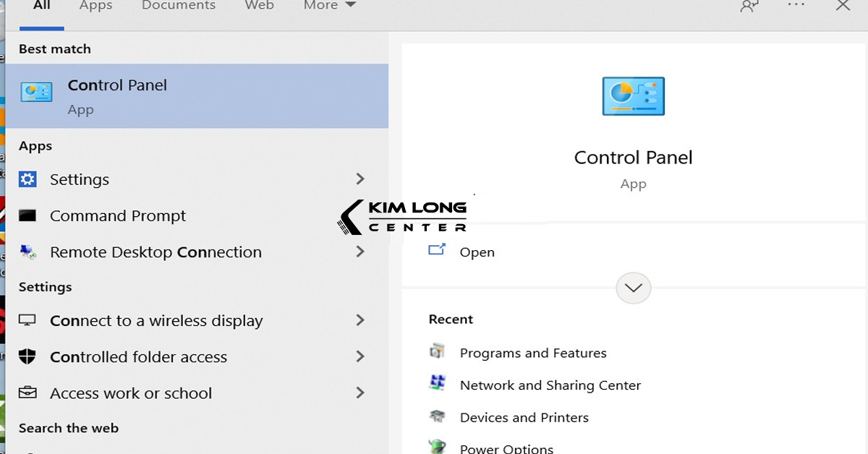Expand the Settings result with its right arrow
The width and height of the screenshot is (868, 454).
360,179
